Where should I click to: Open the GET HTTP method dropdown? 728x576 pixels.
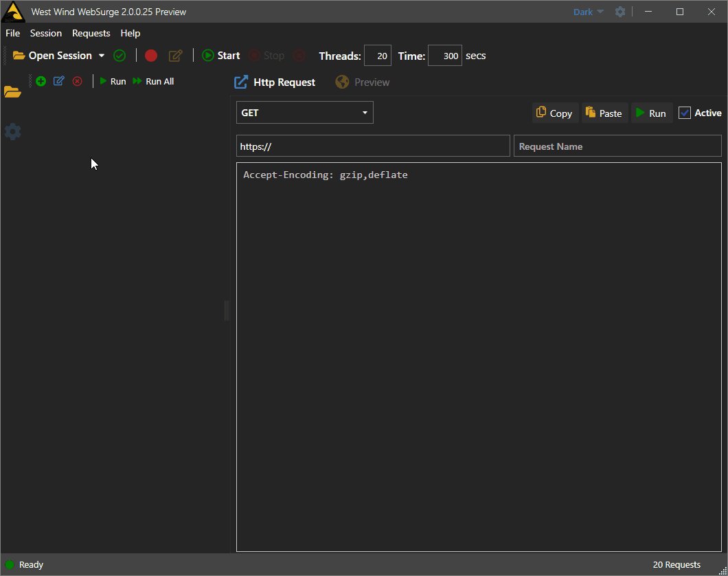304,113
